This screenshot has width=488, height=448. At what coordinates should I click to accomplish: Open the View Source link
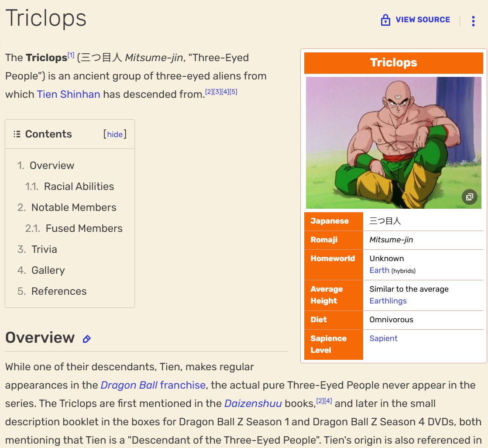click(x=423, y=20)
